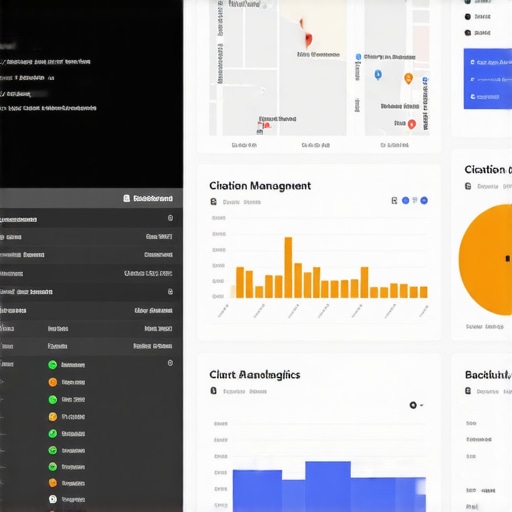Open document icon under the Backlink card title
This screenshot has width=512, height=512.
(468, 391)
